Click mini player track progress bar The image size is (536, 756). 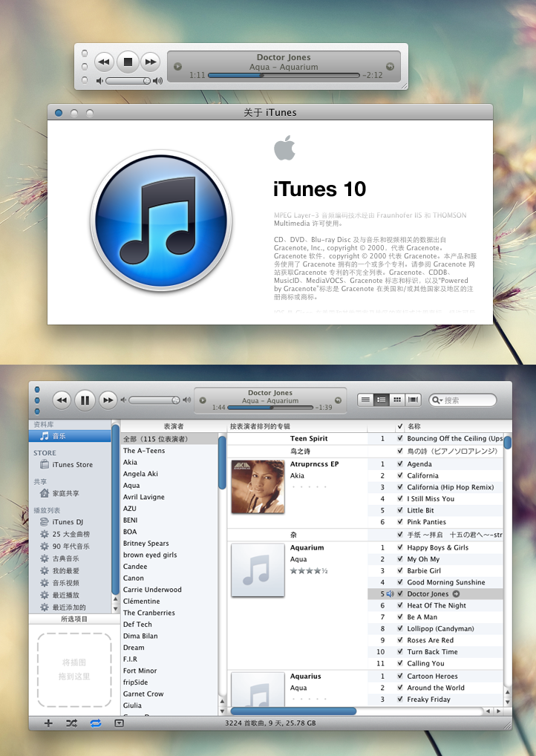pyautogui.click(x=284, y=75)
